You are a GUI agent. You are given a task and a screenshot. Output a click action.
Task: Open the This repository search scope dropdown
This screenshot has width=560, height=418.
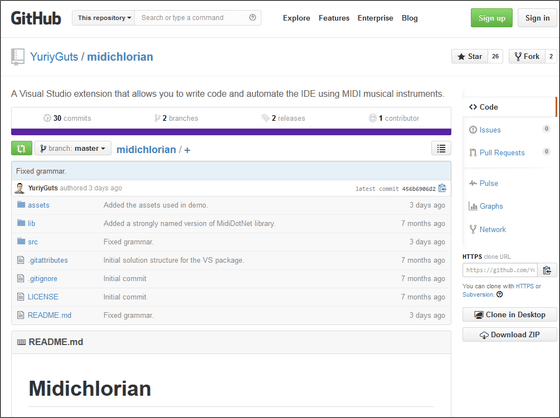tap(104, 18)
